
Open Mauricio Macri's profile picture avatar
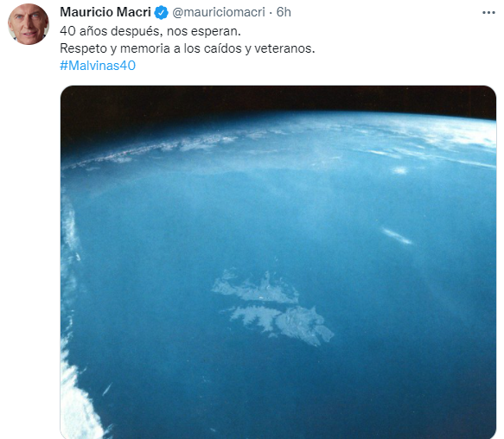click(x=29, y=24)
